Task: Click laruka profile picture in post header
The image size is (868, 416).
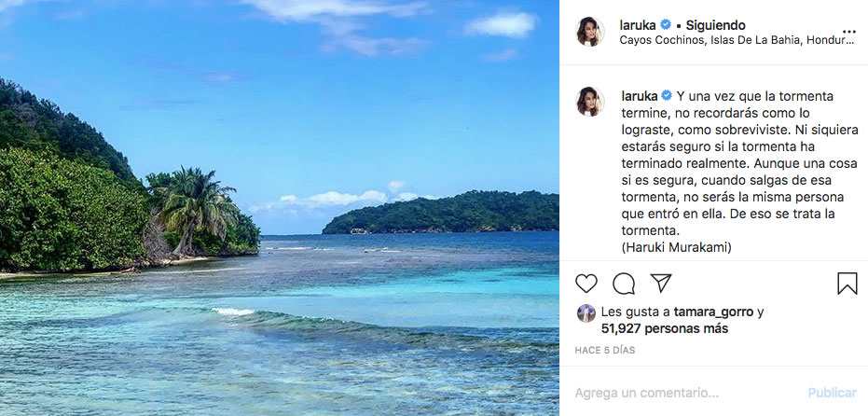Action: pyautogui.click(x=590, y=33)
